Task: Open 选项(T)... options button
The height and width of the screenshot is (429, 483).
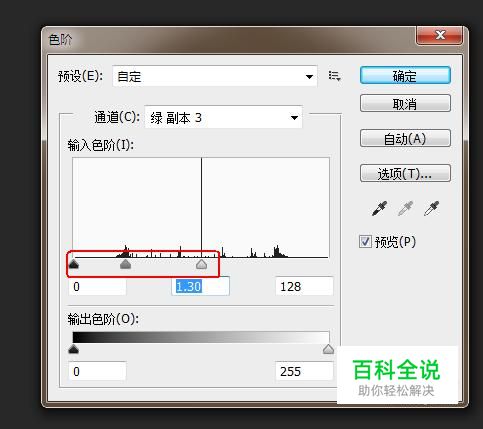Action: click(405, 173)
